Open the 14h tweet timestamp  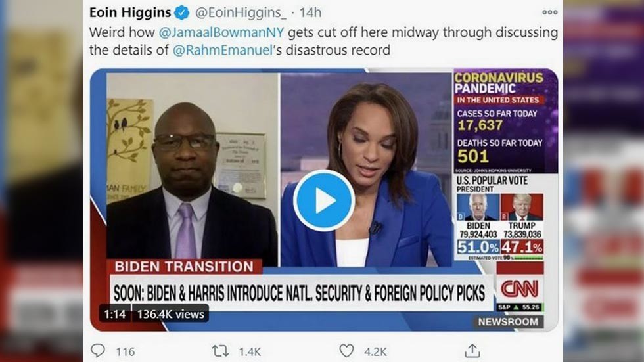tap(310, 12)
